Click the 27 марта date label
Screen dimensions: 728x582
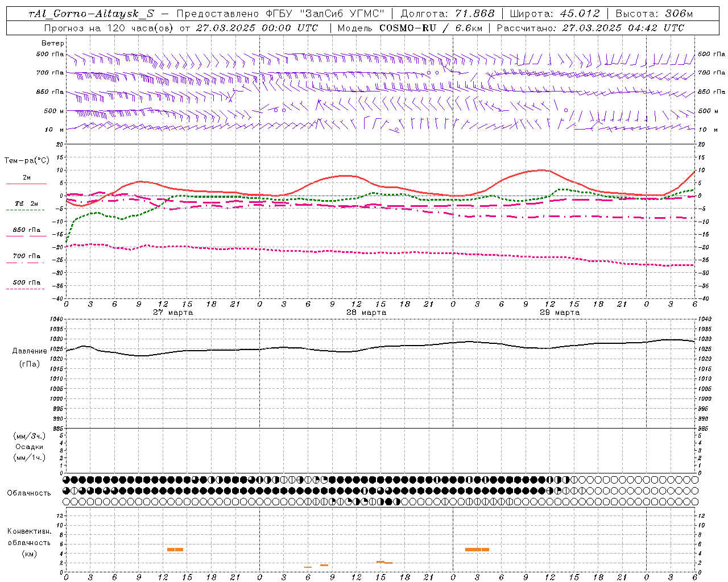(x=173, y=313)
